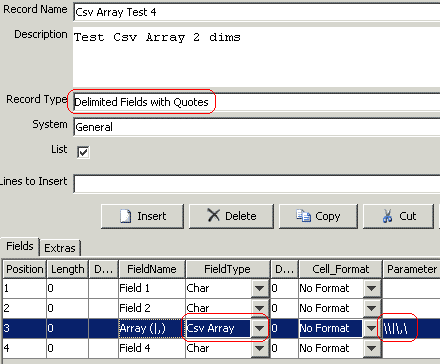Click Position cell with value 4
Screen dimensions: 440x364
click(25, 348)
